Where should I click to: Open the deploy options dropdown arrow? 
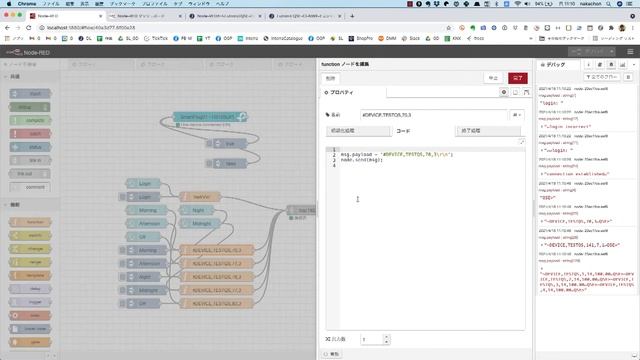click(611, 52)
